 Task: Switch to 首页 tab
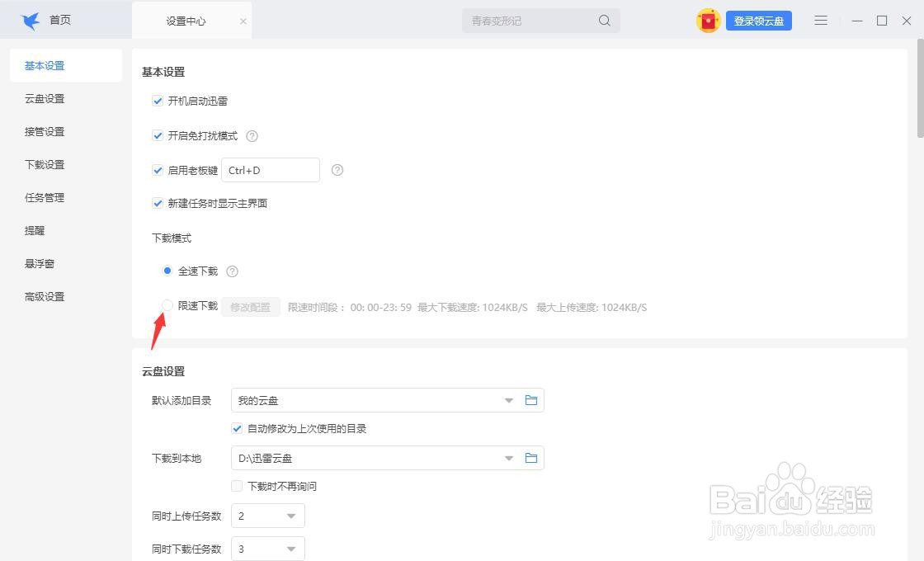pyautogui.click(x=60, y=21)
